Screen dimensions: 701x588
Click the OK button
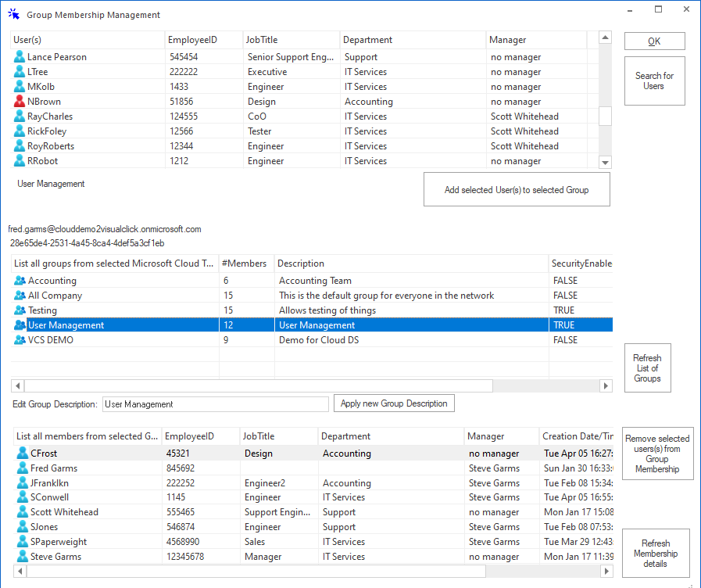pos(654,41)
